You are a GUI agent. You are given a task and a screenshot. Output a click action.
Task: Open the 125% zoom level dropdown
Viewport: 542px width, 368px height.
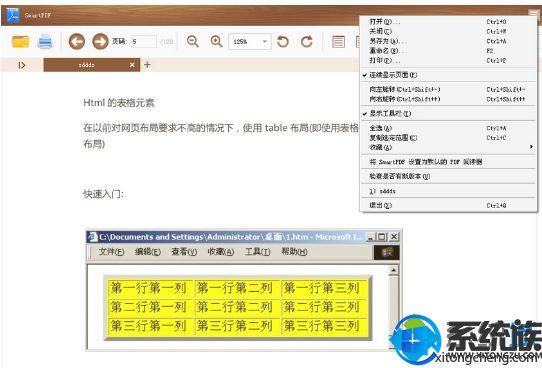click(x=250, y=42)
